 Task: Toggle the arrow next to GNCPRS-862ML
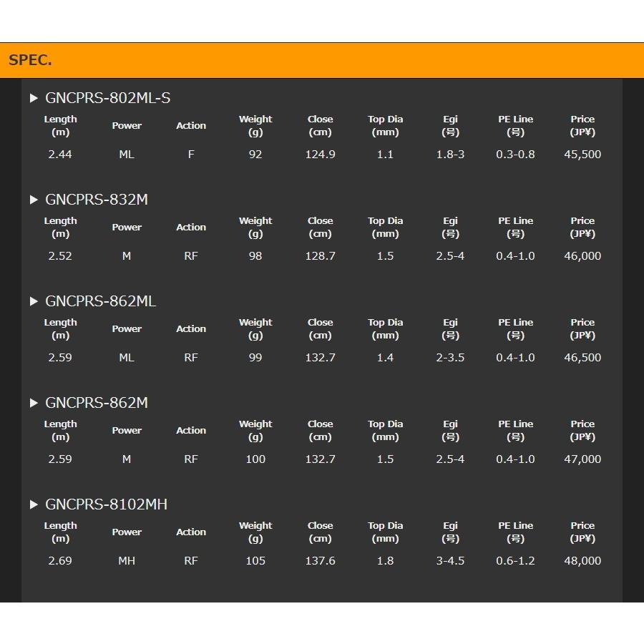point(34,302)
